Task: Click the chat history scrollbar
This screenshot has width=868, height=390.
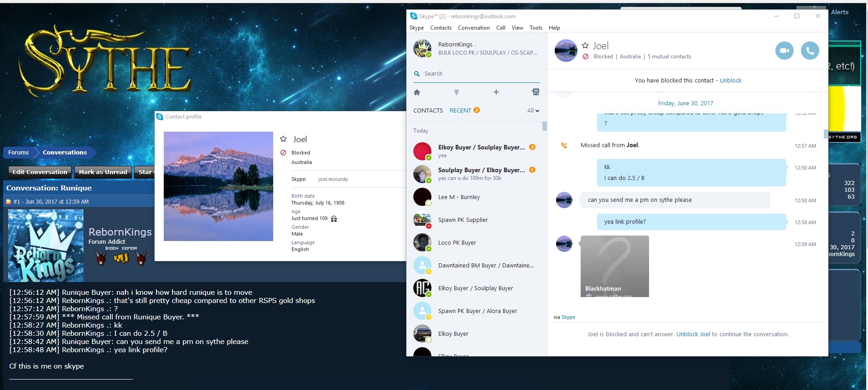Action: click(x=826, y=134)
